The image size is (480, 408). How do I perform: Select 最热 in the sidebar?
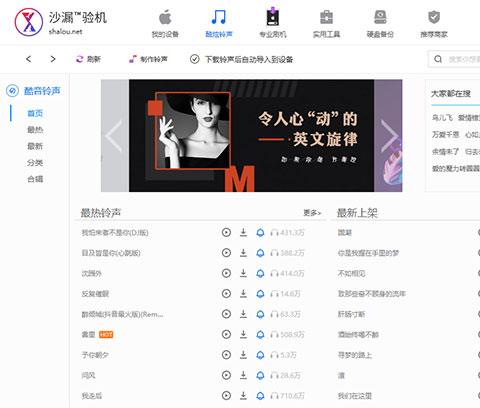coord(35,130)
